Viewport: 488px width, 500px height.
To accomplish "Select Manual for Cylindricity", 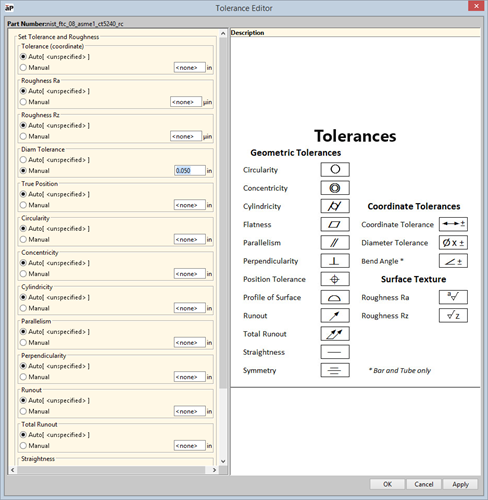I will [x=23, y=308].
